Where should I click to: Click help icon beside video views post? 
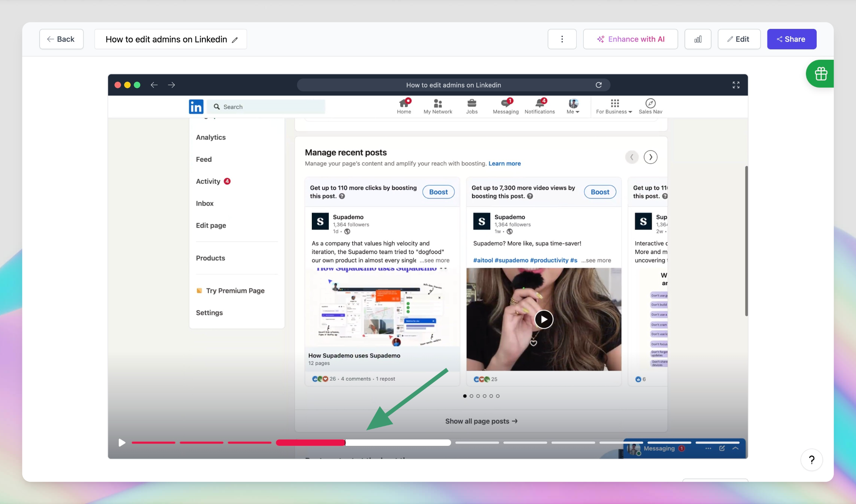click(530, 196)
